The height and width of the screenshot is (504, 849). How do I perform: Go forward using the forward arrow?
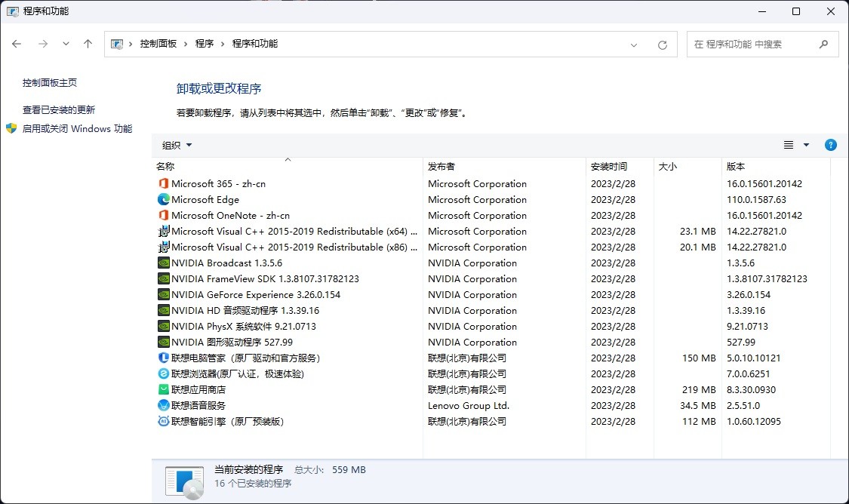(43, 44)
